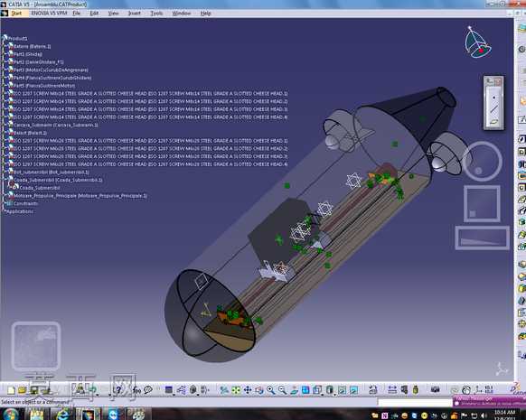Click the measure between icon
The width and height of the screenshot is (526, 420).
click(392, 390)
